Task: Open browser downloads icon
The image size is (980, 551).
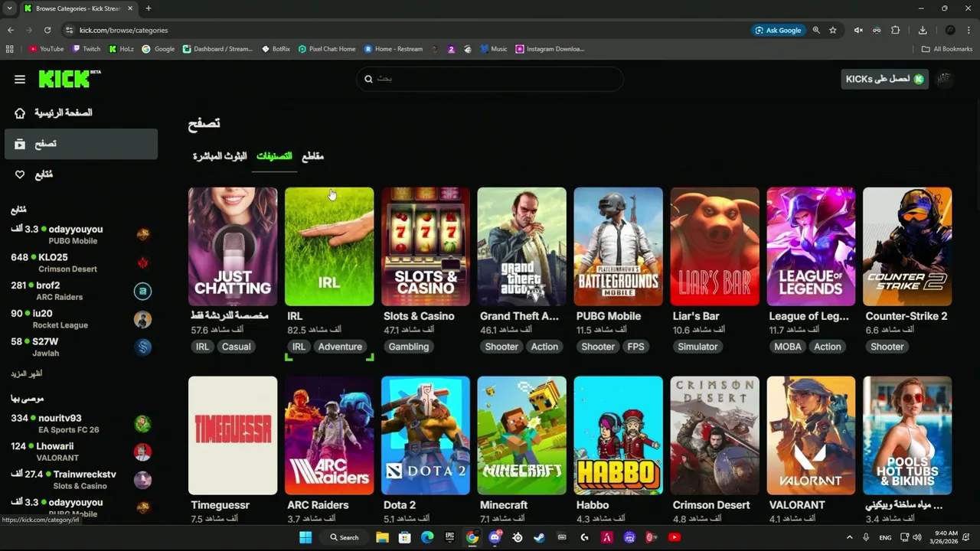Action: (923, 30)
